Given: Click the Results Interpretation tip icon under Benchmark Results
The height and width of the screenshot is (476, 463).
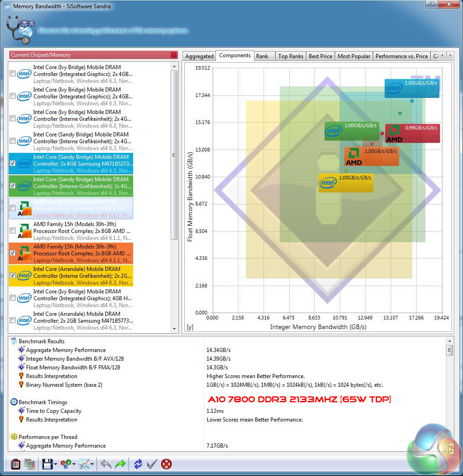Looking at the screenshot, I should pyautogui.click(x=21, y=376).
